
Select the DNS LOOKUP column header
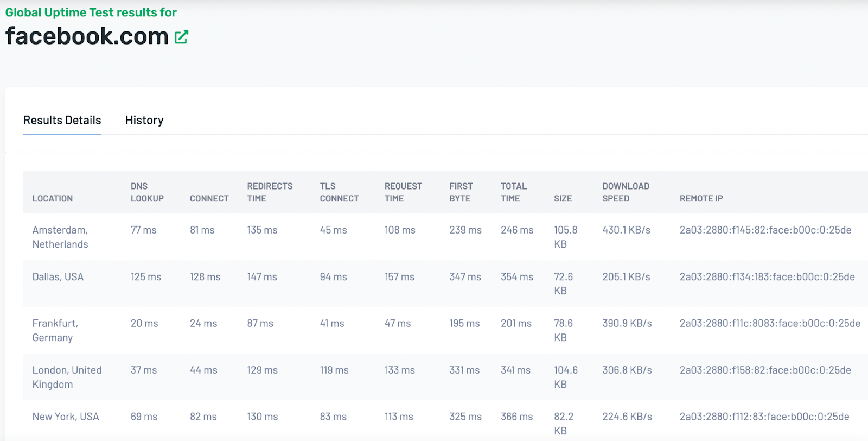click(147, 192)
